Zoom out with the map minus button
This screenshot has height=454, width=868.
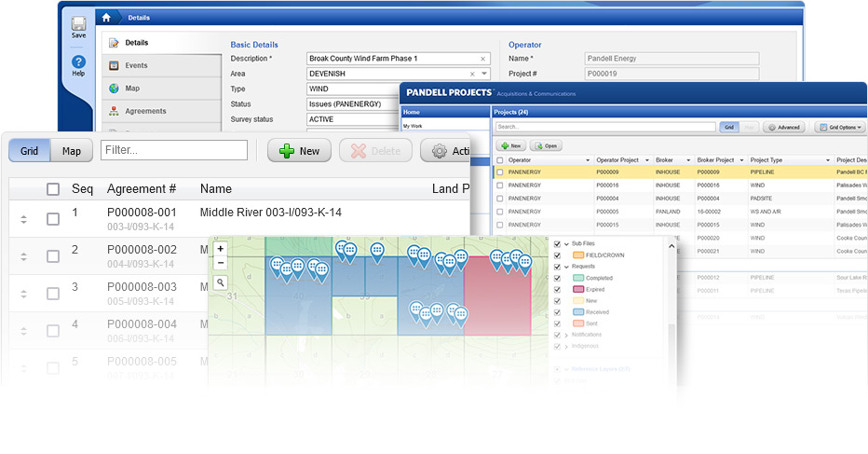221,263
